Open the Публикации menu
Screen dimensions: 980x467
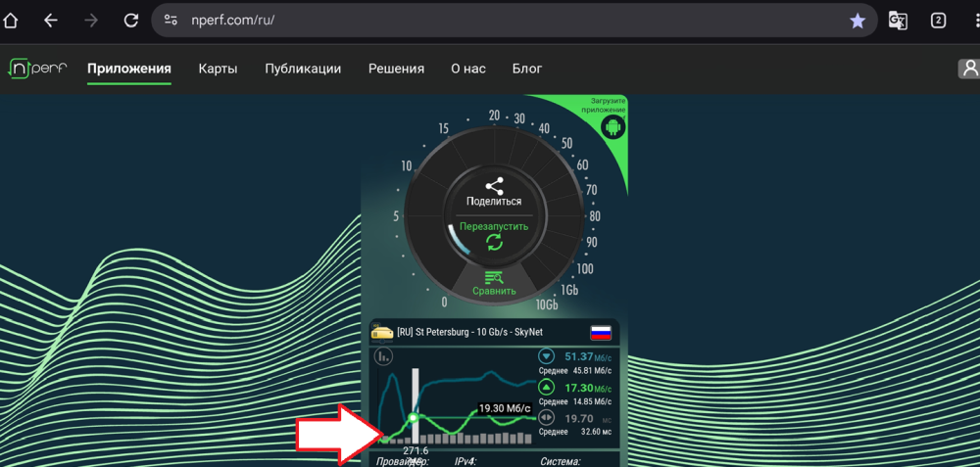(x=303, y=69)
